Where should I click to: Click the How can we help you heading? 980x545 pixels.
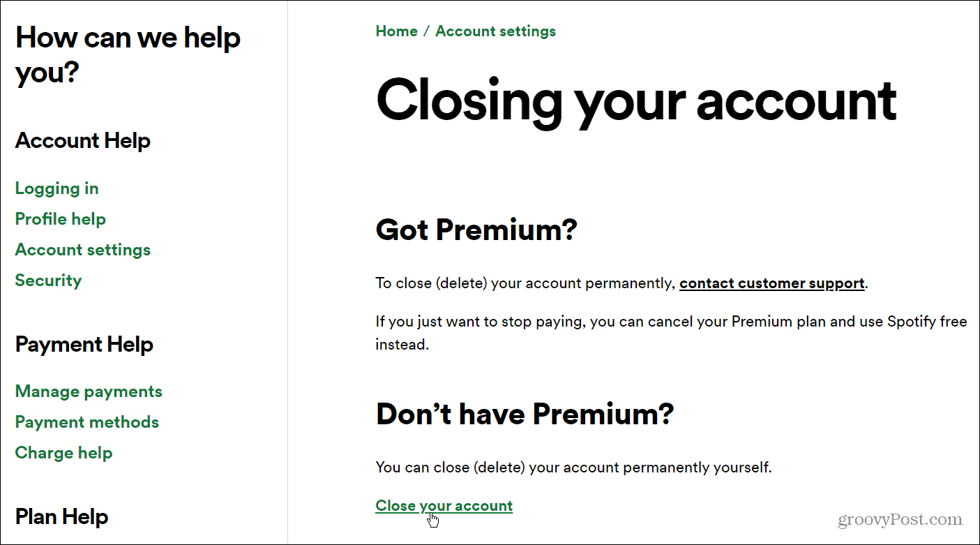[x=127, y=54]
